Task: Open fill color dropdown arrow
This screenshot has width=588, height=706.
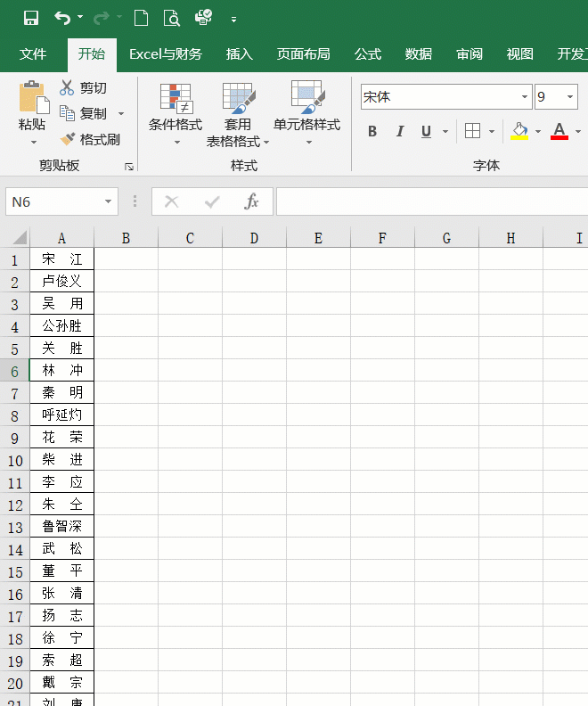Action: pos(538,131)
